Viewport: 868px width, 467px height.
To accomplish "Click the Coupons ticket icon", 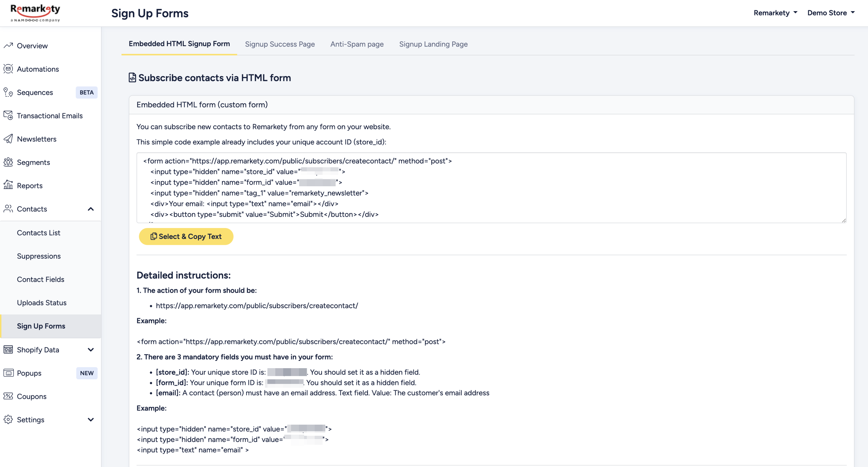I will point(8,396).
